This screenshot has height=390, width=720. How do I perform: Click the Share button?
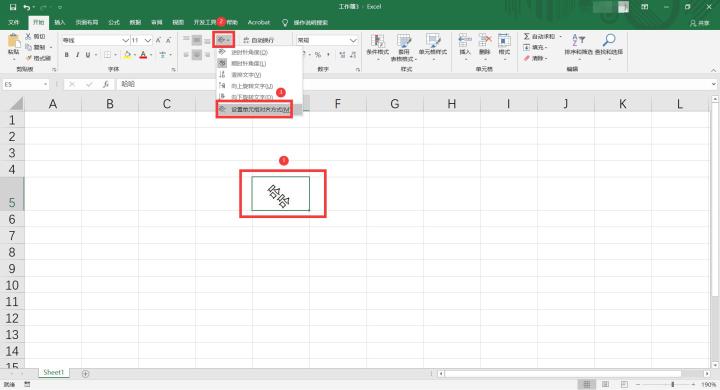(x=700, y=23)
